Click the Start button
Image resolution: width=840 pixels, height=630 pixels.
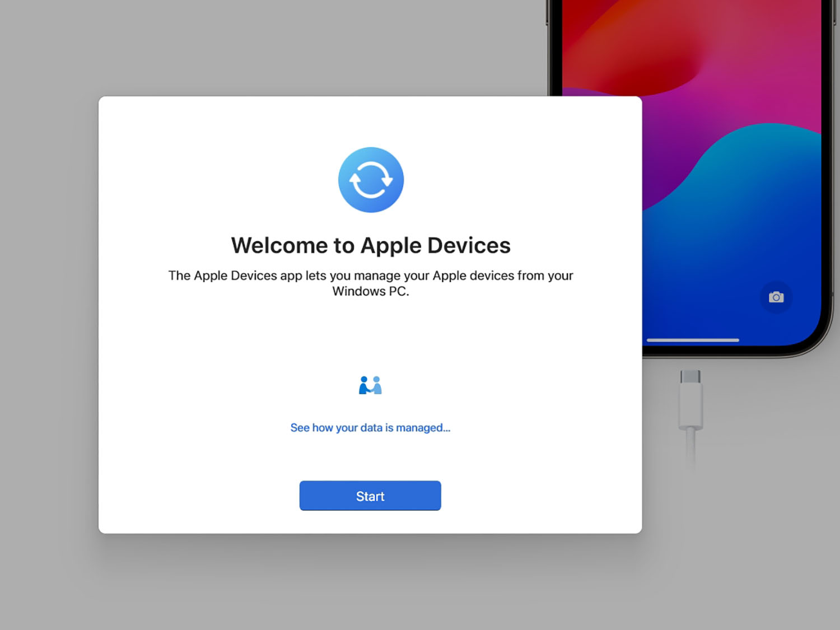click(370, 496)
